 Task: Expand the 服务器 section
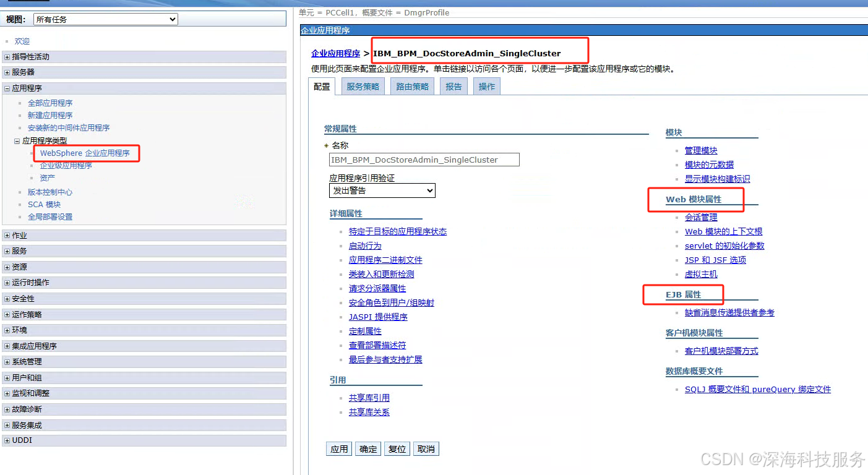point(7,72)
